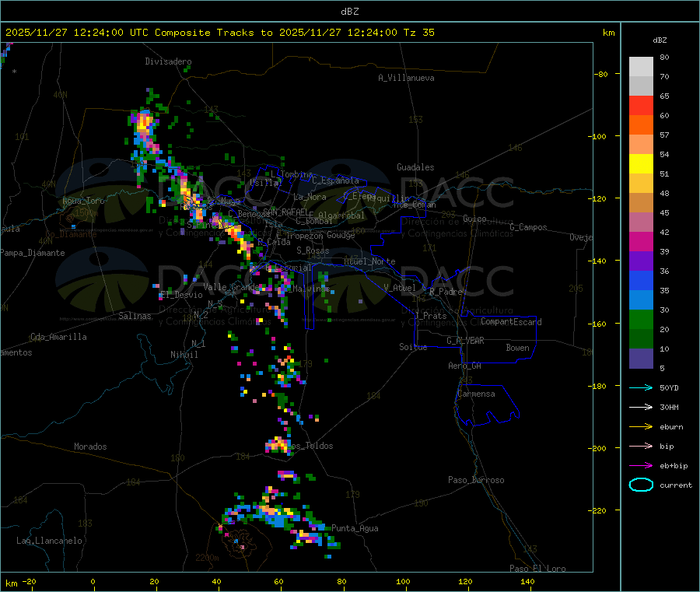Click the Punta_Agua map label
This screenshot has width=700, height=592.
[355, 528]
